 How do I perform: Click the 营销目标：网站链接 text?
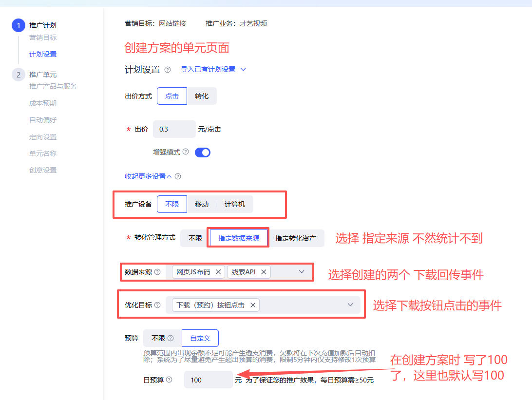click(x=155, y=23)
